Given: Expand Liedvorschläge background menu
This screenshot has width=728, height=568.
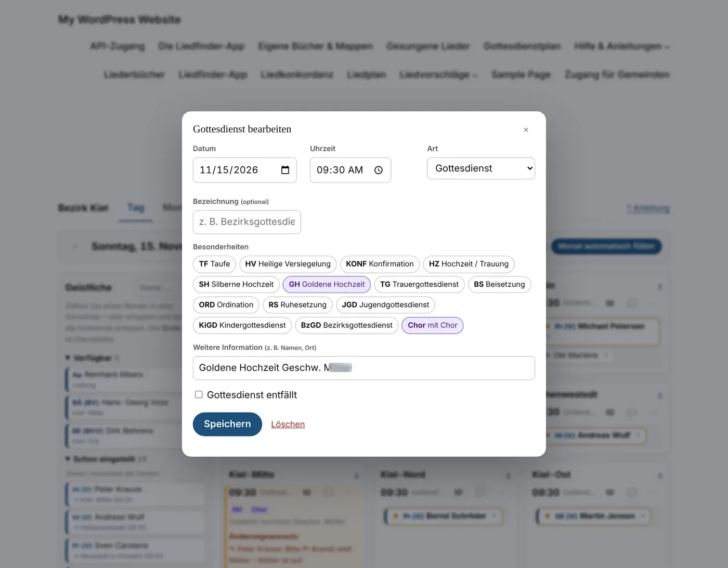Looking at the screenshot, I should [x=438, y=74].
